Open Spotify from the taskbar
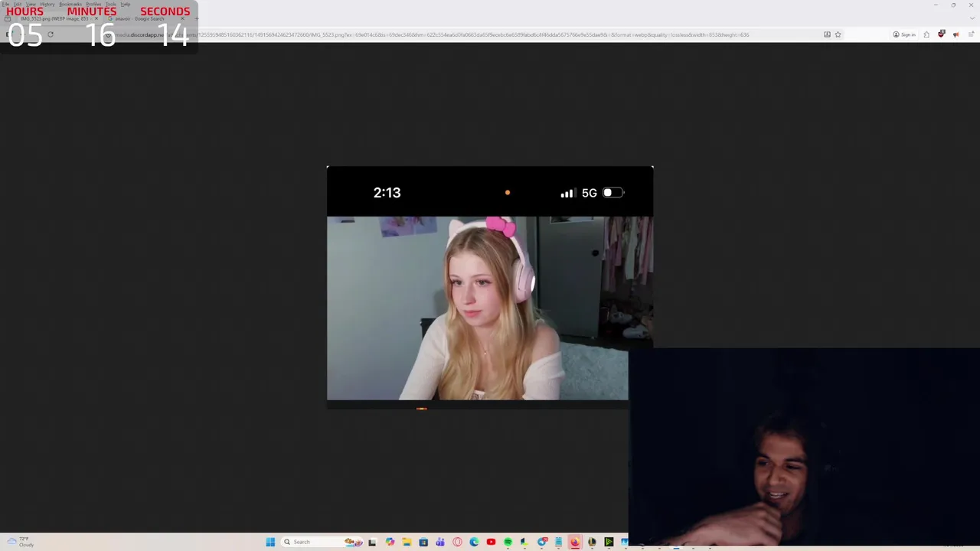Viewport: 980px width, 551px height. (x=508, y=542)
